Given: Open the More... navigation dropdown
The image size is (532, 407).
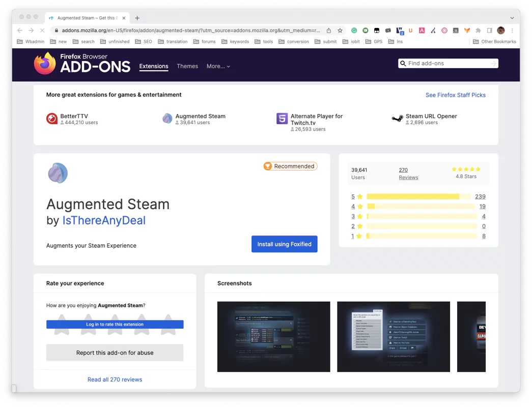Looking at the screenshot, I should click(218, 66).
